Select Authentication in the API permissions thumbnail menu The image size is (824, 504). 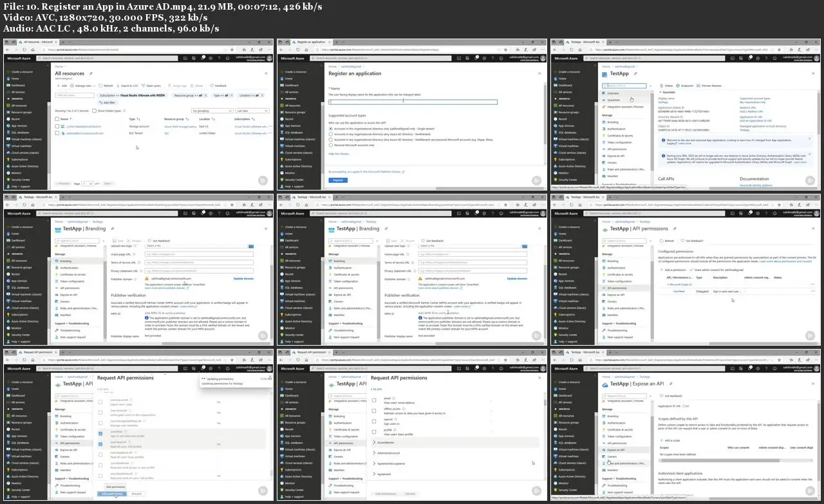coord(616,268)
